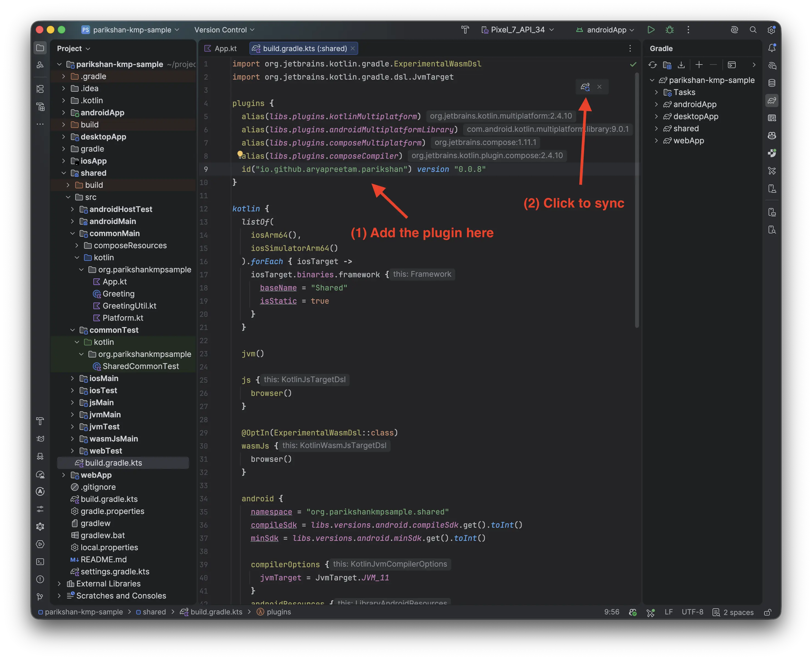The image size is (812, 660).
Task: Expand the androidApp folder in project tree
Action: (63, 113)
